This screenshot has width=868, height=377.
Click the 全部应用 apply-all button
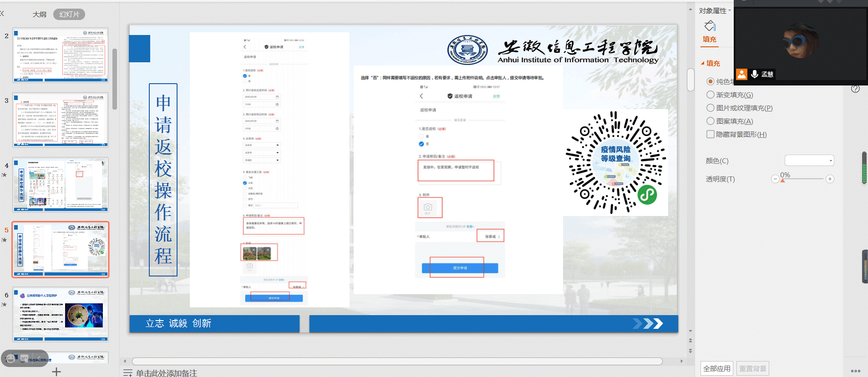pos(716,368)
